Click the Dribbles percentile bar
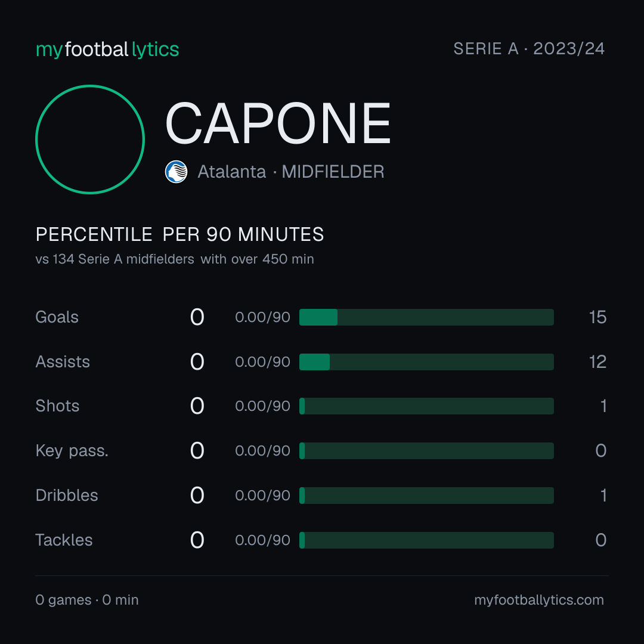 [x=426, y=496]
